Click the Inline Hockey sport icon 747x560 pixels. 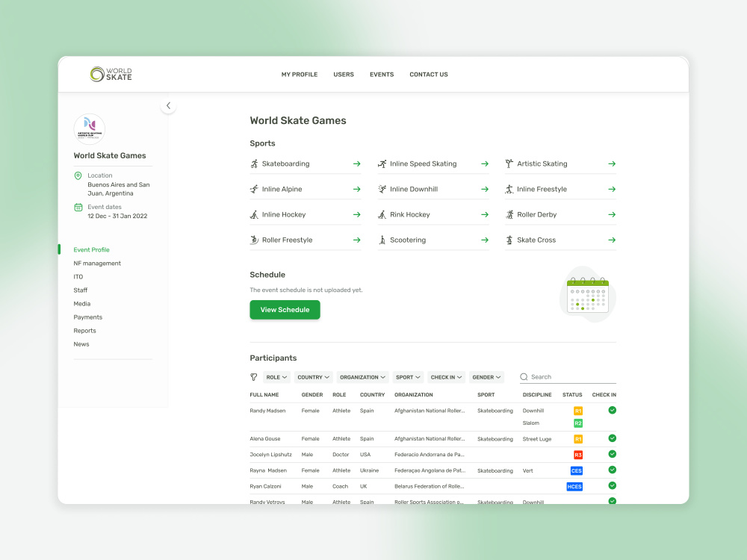point(255,215)
